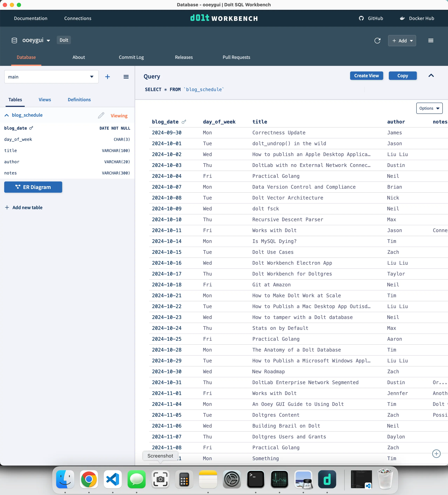
Task: Collapse the blog_schedule column list
Action: 7,115
